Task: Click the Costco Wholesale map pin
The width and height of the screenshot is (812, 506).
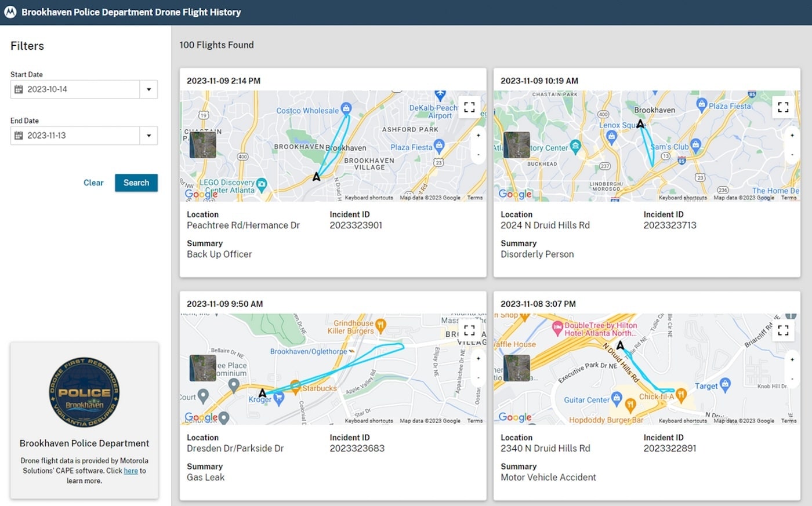Action: [x=346, y=108]
